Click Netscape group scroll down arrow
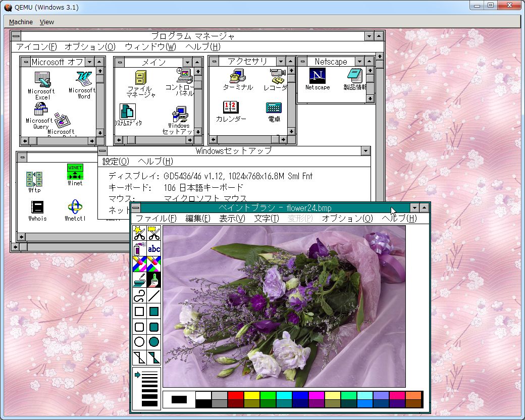This screenshot has height=420, width=525. [x=370, y=98]
